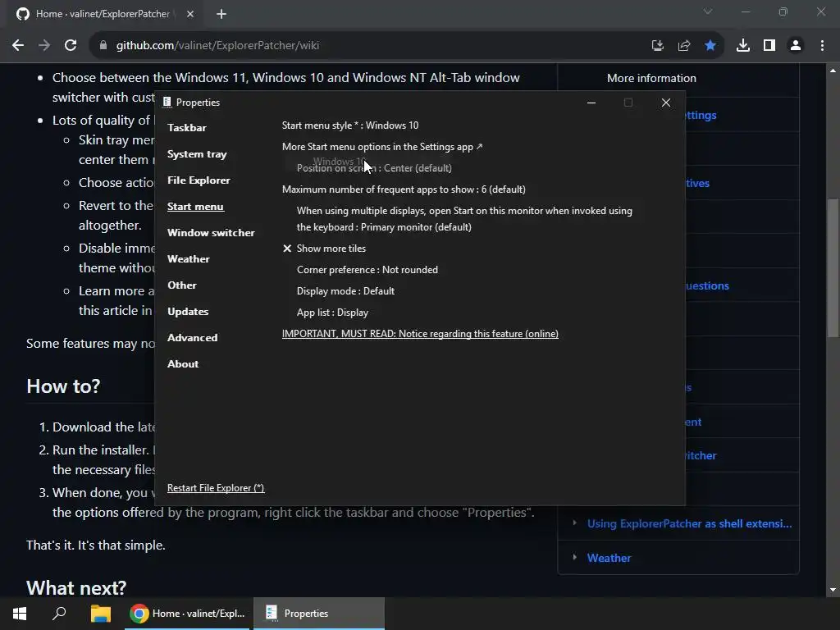
Task: Open taskbar search icon
Action: coord(59,614)
